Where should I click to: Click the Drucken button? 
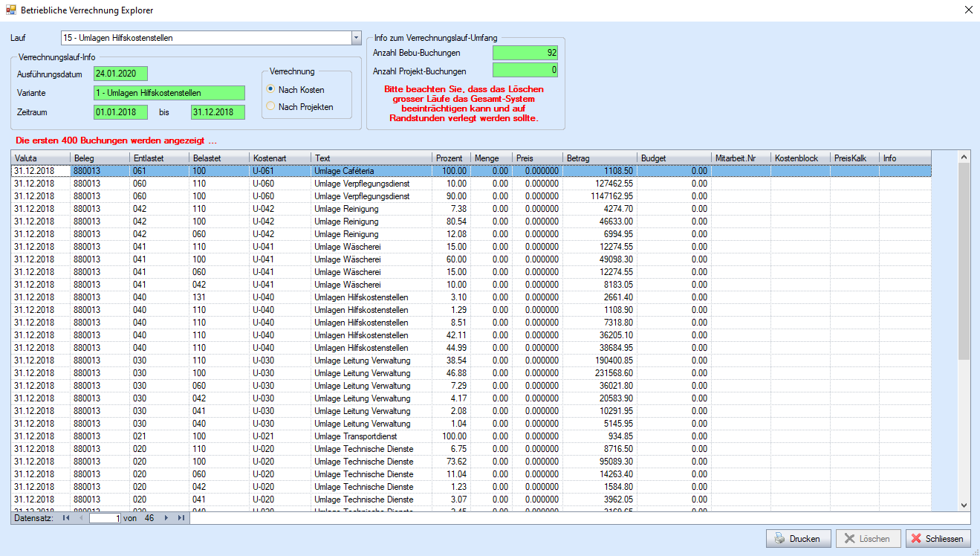point(797,539)
